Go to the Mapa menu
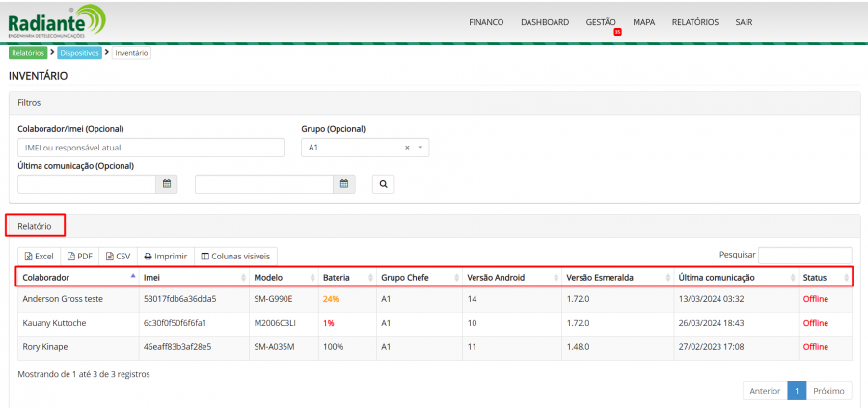The height and width of the screenshot is (408, 868). (643, 22)
